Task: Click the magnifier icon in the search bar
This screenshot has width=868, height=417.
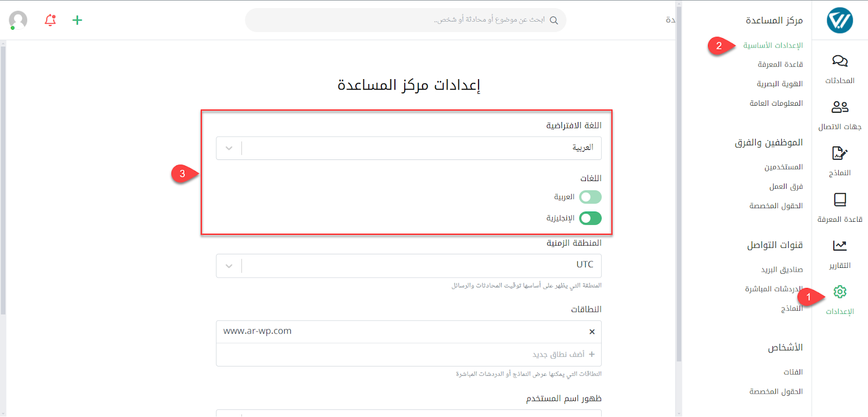Action: pos(554,20)
